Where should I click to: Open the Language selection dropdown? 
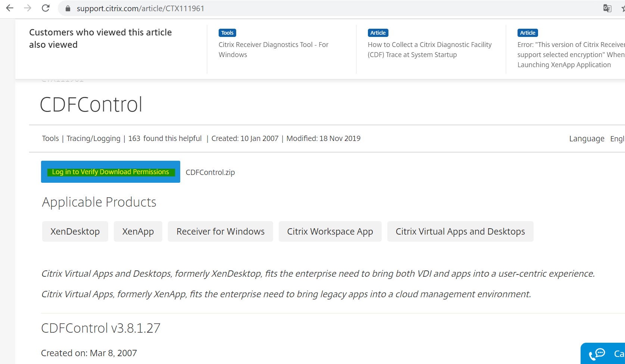[x=616, y=139]
